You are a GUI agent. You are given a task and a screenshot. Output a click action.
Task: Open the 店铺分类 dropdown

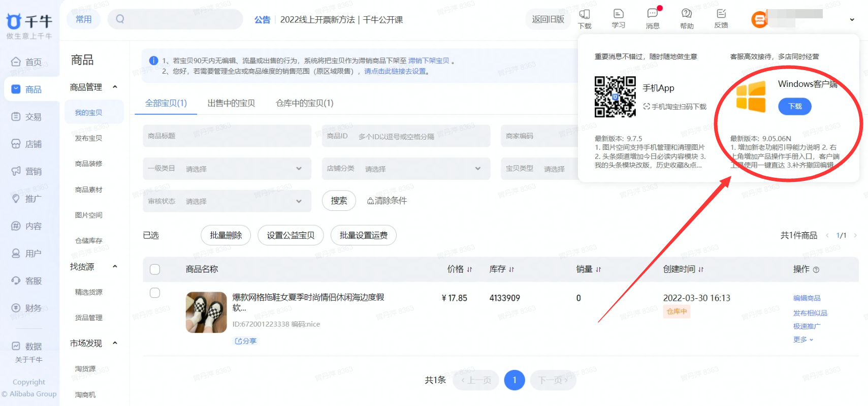406,169
